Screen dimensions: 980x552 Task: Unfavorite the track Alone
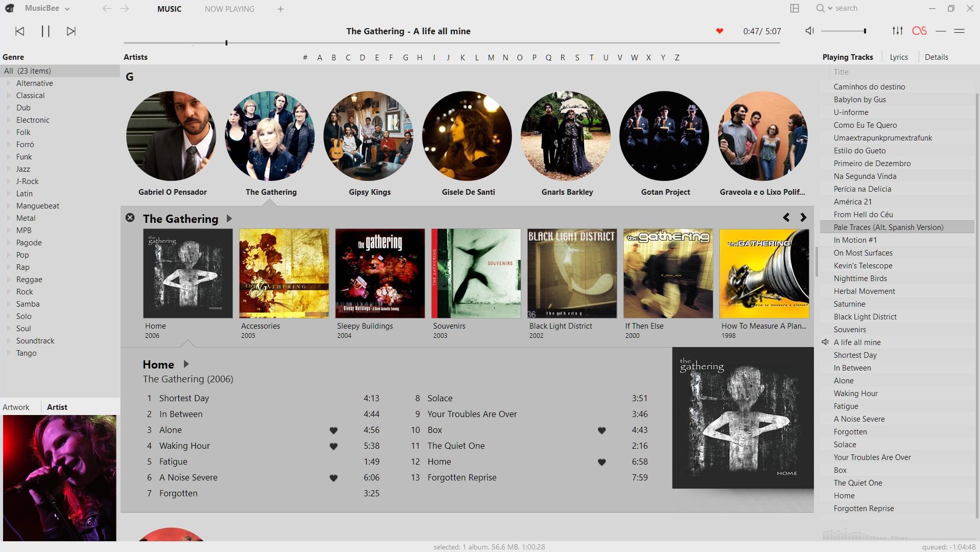point(333,430)
